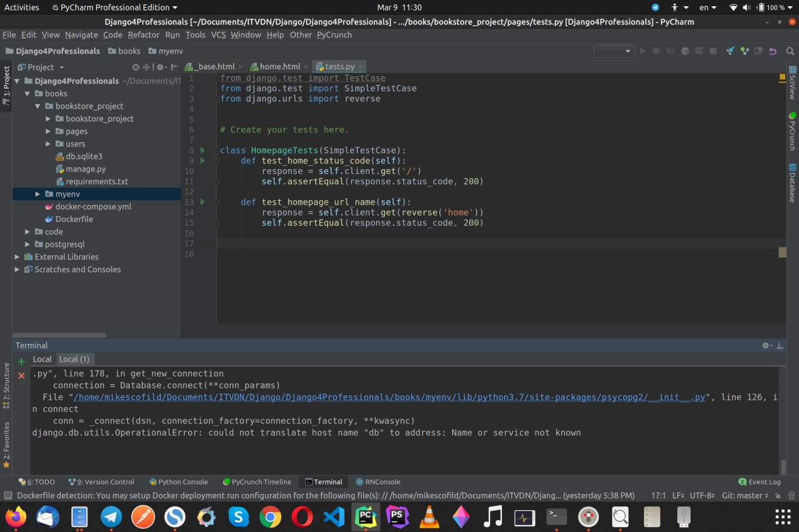Image resolution: width=799 pixels, height=532 pixels.
Task: Open PyCrunch Timeline tool window
Action: 257,482
